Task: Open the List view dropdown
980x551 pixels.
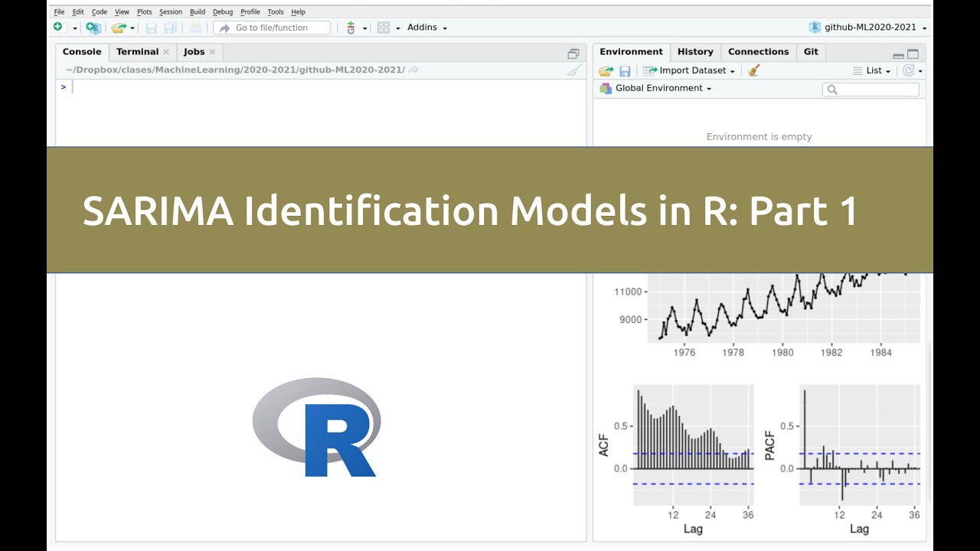Action: point(872,70)
